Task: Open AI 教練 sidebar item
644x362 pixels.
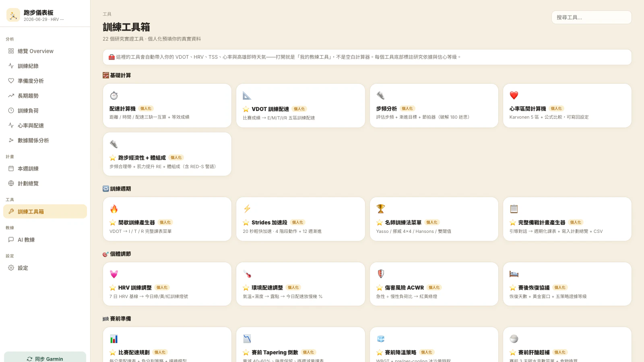Action: [45, 240]
